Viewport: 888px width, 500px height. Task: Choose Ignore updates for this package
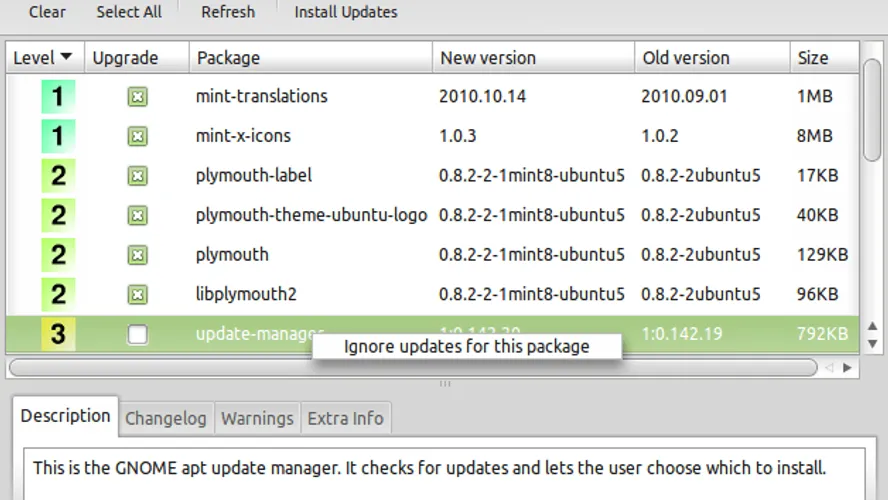(467, 347)
